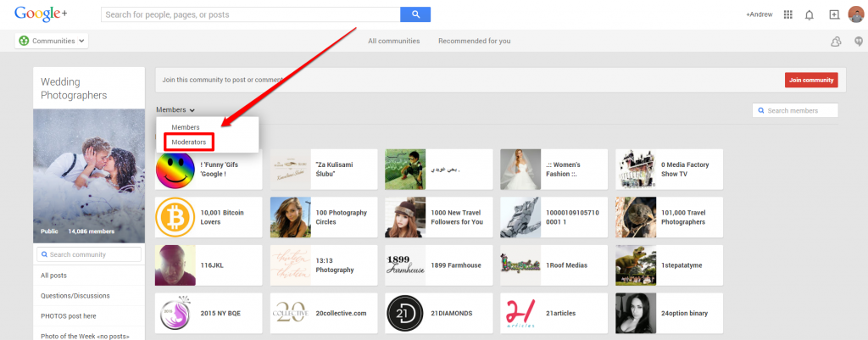Select Moderators in the dropdown menu
Screen dimensions: 868x340
pos(189,142)
